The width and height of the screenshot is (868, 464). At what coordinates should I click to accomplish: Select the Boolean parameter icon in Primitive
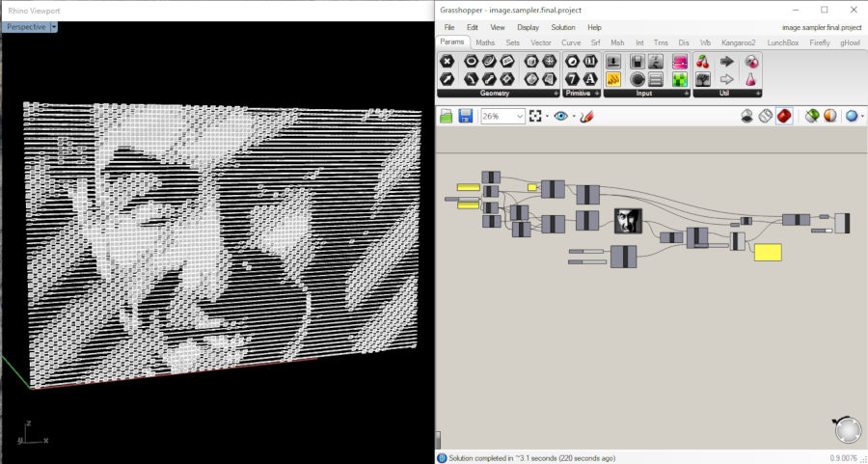[573, 62]
